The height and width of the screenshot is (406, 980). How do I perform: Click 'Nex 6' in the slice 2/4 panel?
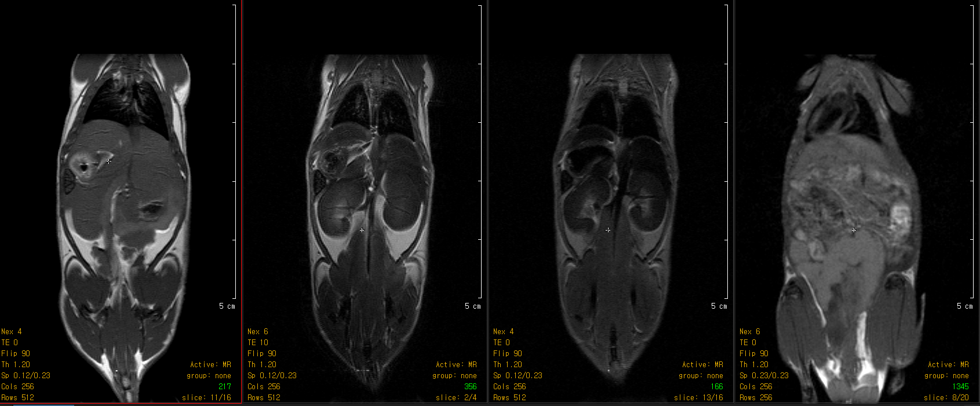258,331
